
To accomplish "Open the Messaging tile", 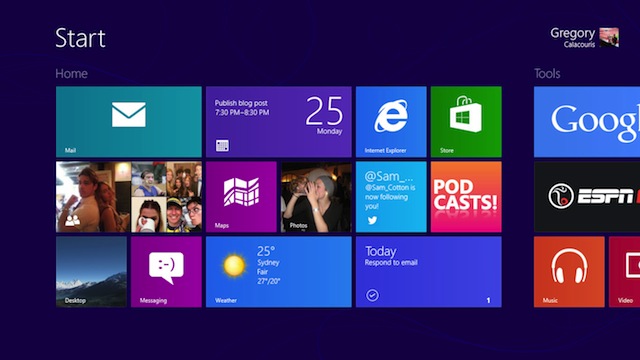I will click(x=166, y=272).
